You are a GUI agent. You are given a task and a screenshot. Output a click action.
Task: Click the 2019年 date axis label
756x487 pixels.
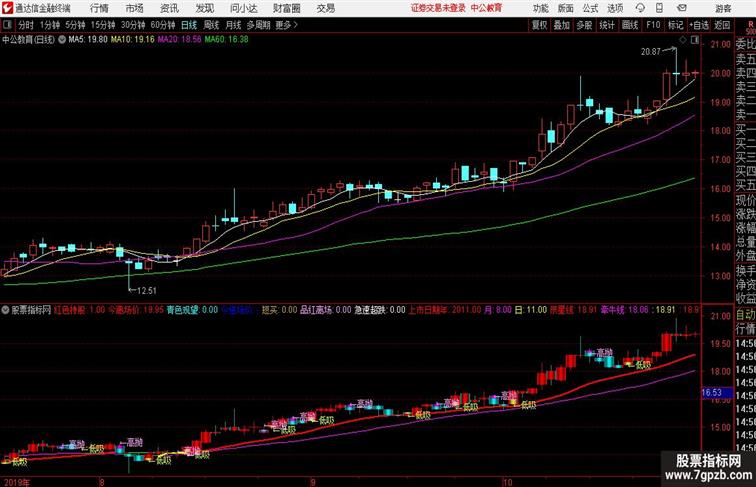[x=16, y=482]
